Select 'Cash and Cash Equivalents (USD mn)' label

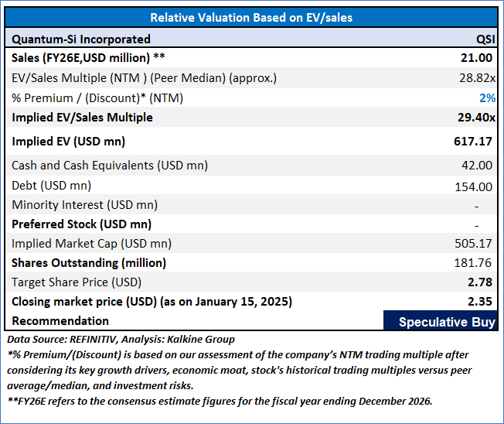point(110,166)
